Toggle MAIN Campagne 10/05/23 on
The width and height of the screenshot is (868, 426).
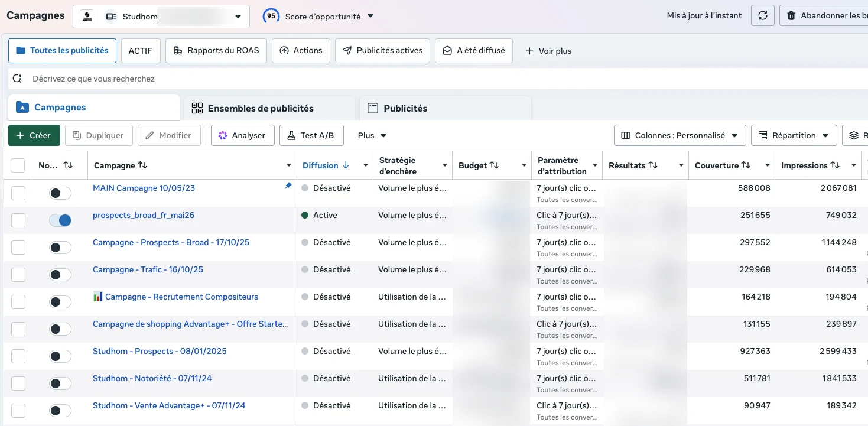[60, 193]
